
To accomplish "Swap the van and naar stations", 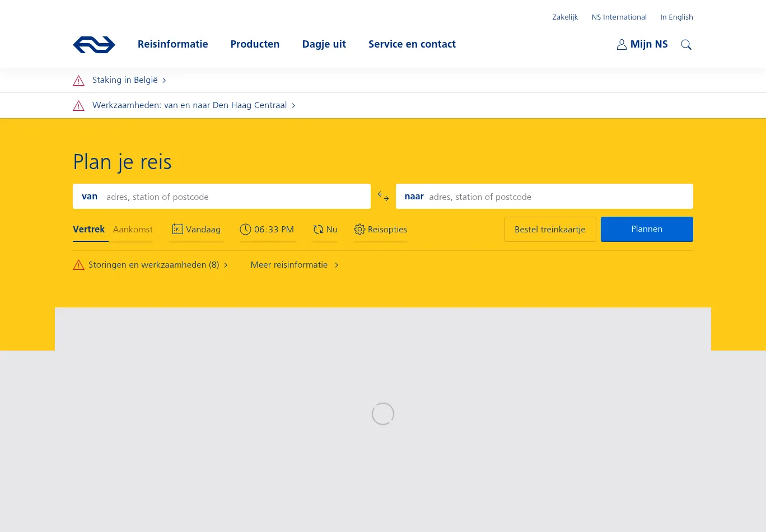I will pos(383,197).
